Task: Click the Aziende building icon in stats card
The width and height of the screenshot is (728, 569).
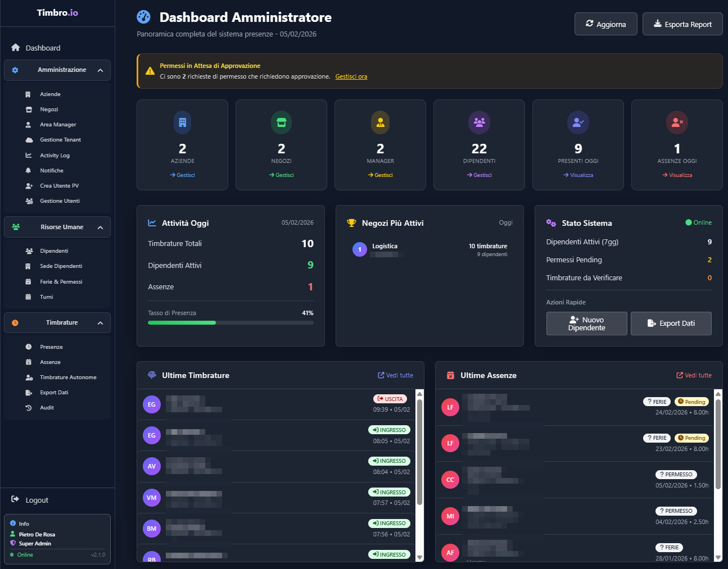Action: click(x=182, y=122)
